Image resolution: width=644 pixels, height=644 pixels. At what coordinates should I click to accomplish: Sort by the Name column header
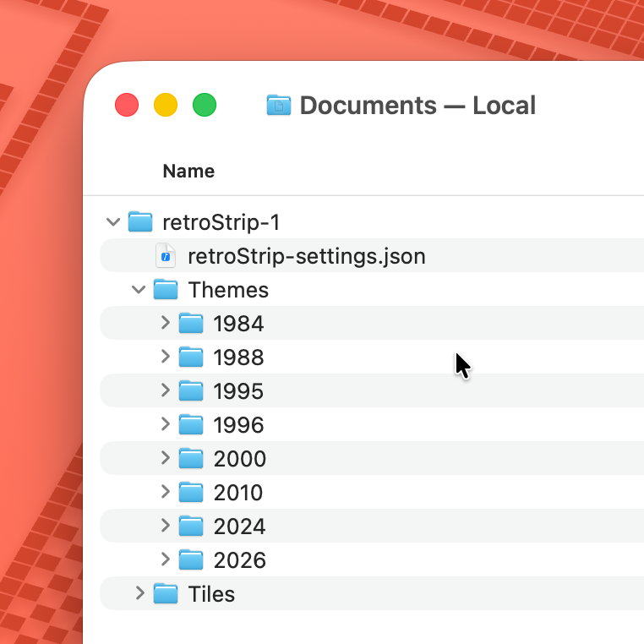188,171
